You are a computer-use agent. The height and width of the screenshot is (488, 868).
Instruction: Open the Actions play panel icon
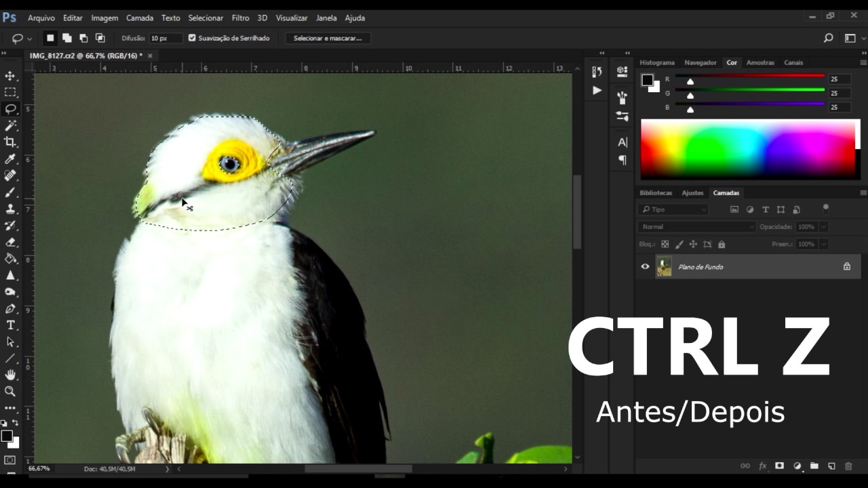[597, 90]
